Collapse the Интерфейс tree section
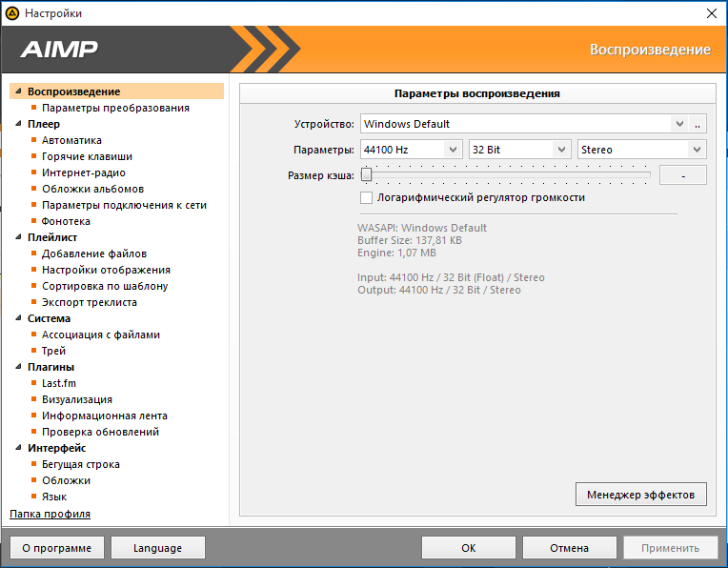Screen dimensions: 728x568 pyautogui.click(x=18, y=448)
